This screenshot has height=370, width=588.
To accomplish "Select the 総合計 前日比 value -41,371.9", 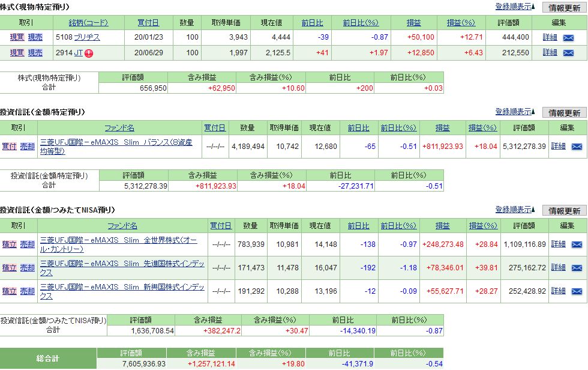I will click(358, 364).
